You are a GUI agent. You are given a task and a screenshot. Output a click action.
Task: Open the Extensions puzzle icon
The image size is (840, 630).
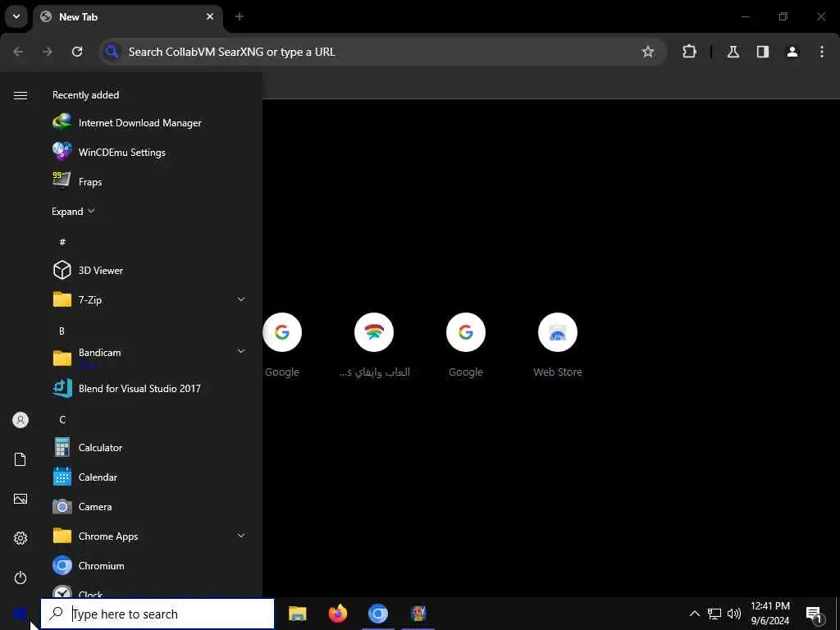point(689,52)
